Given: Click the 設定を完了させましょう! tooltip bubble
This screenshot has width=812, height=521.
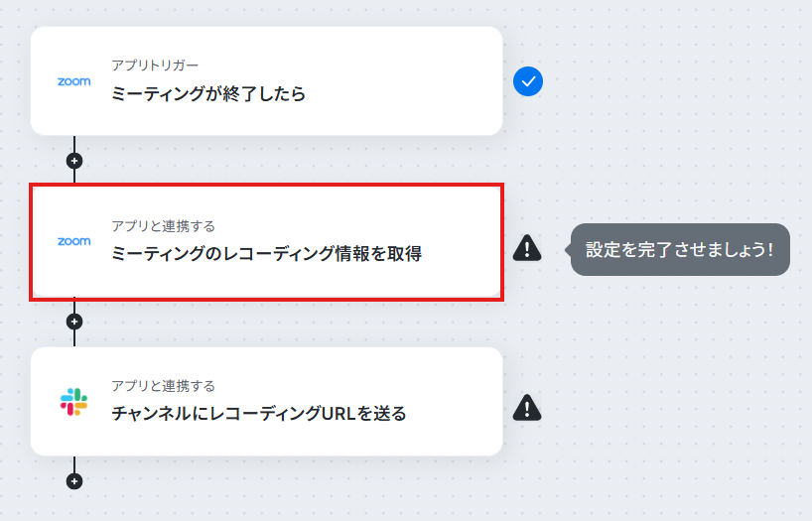Looking at the screenshot, I should (x=679, y=250).
